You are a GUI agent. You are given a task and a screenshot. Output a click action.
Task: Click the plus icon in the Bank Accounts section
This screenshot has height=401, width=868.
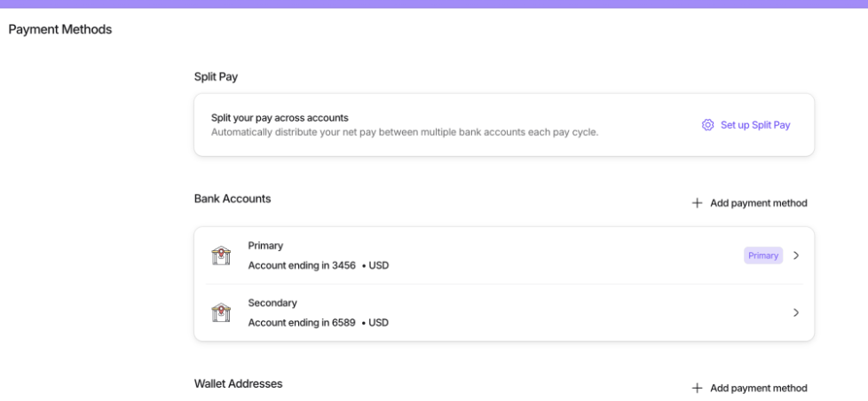[x=697, y=203]
